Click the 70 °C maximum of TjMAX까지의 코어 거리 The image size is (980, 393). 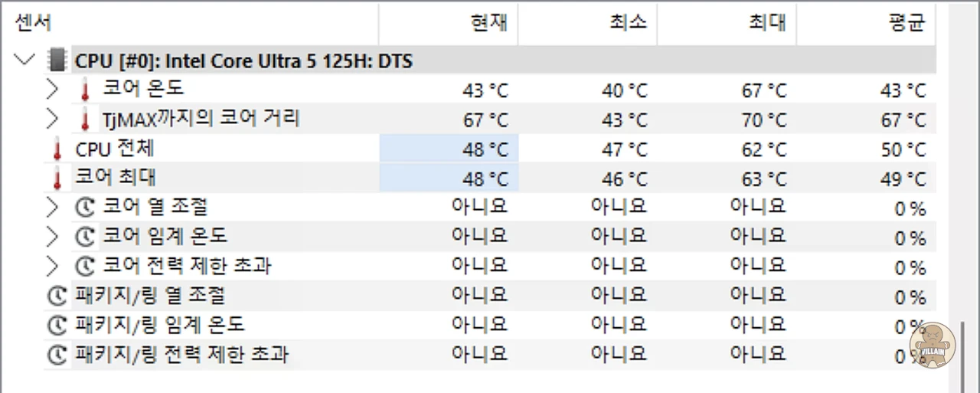pyautogui.click(x=764, y=120)
